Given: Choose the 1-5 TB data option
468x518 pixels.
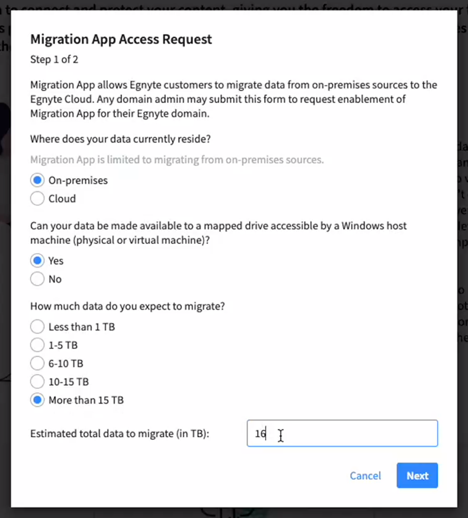Looking at the screenshot, I should tap(37, 345).
